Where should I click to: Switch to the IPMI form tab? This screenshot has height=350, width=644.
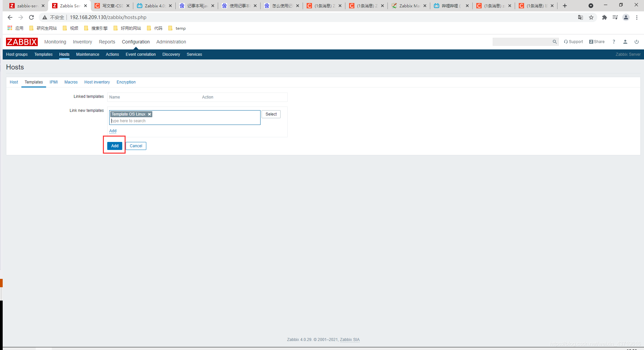click(54, 82)
